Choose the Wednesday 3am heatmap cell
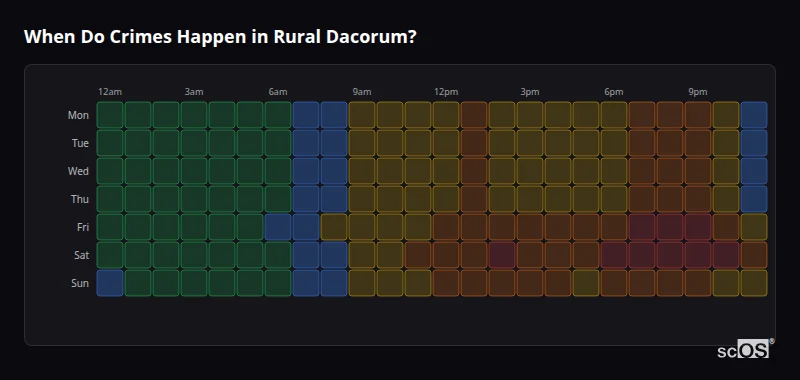The image size is (800, 380). pyautogui.click(x=194, y=171)
